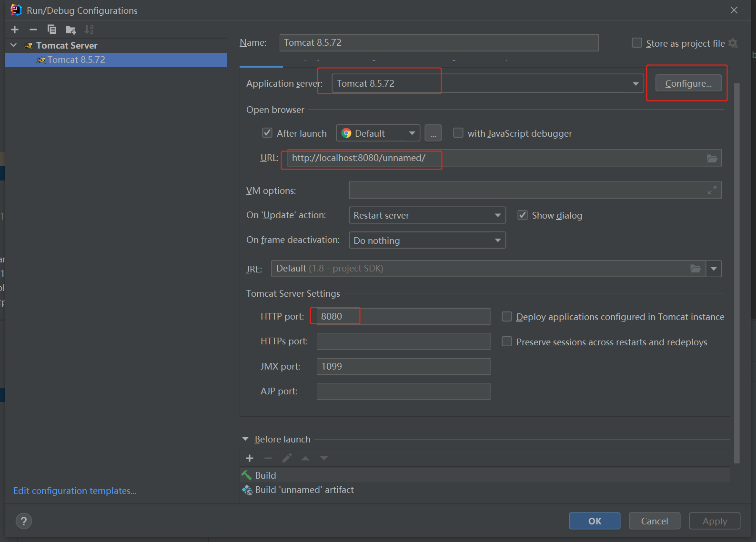Open the JRE dropdown arrow
This screenshot has width=756, height=542.
tap(714, 269)
